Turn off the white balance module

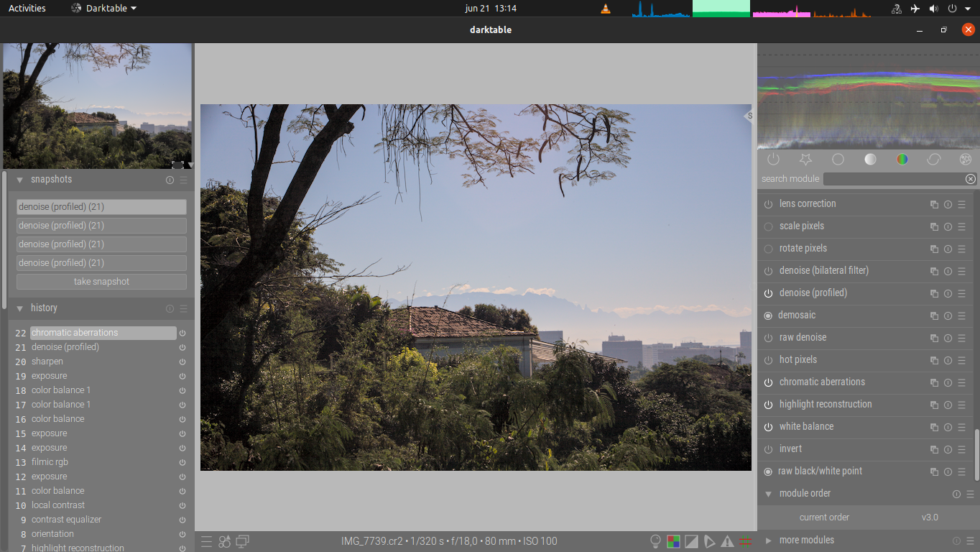[x=768, y=427]
